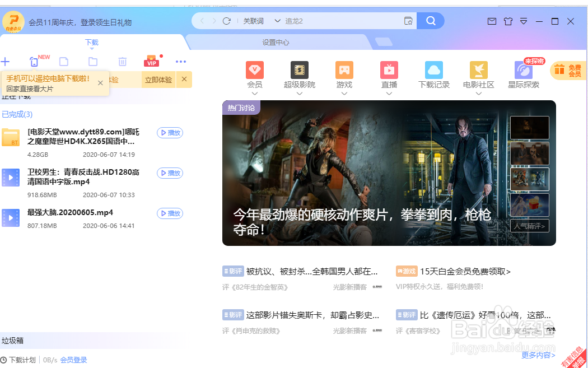Open a new tab with the small tab button
Screen dimensions: 588x368
pyautogui.click(x=383, y=41)
